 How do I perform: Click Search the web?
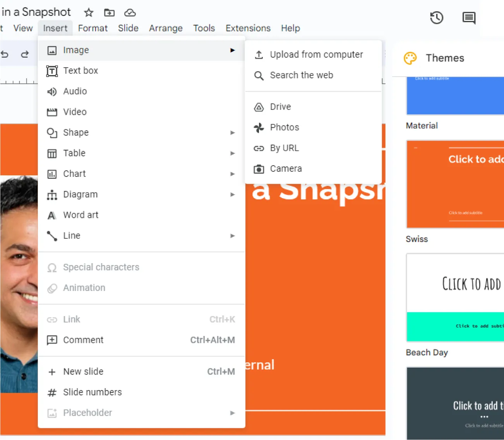(302, 75)
